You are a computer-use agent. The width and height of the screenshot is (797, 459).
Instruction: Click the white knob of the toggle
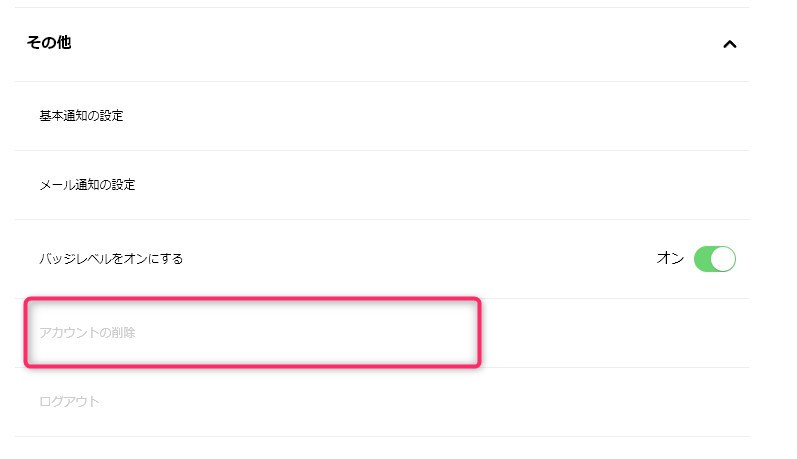tap(723, 259)
